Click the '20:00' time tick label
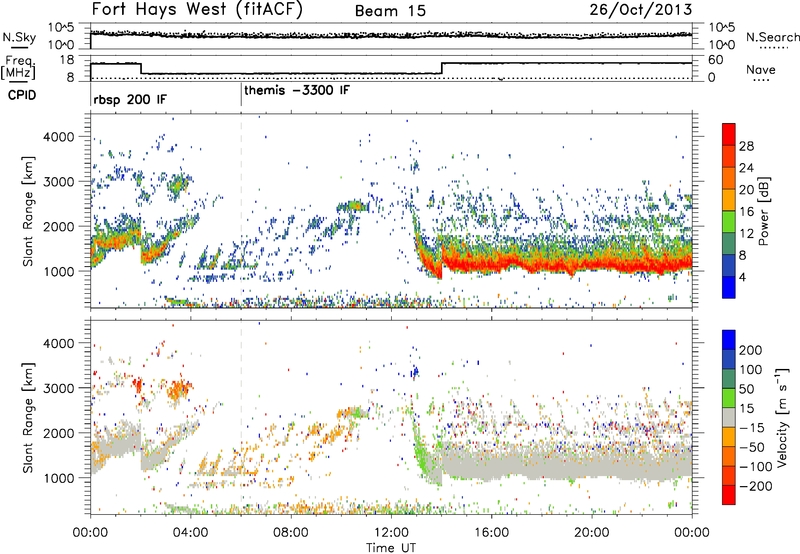This screenshot has width=800, height=554. (591, 533)
